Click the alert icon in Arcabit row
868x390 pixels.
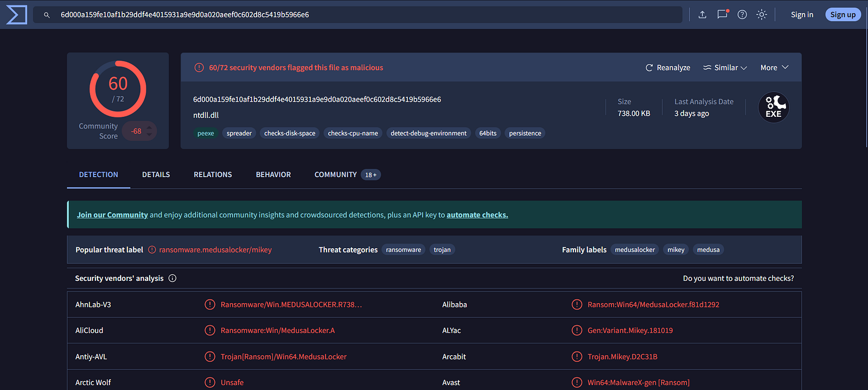point(577,357)
